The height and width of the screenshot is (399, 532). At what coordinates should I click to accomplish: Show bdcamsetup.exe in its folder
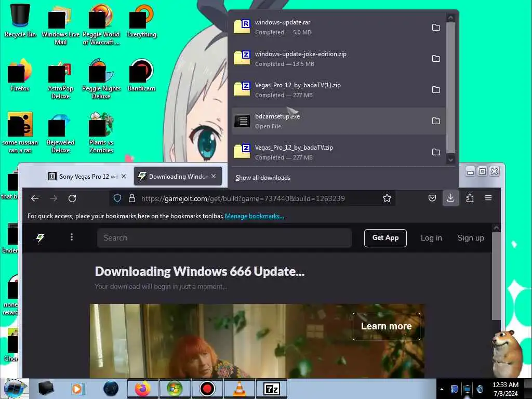tap(436, 121)
